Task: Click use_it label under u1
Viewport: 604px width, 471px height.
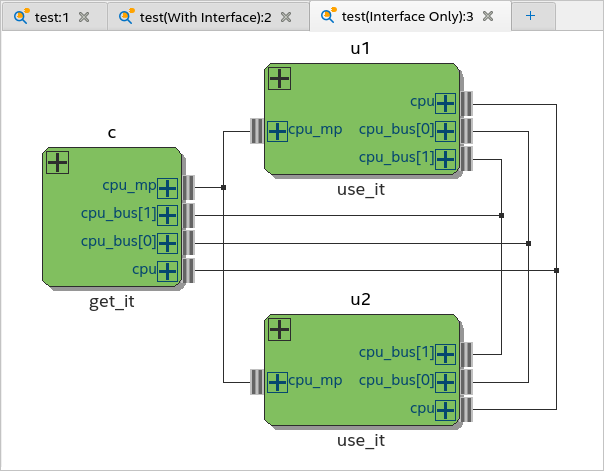Action: [x=361, y=189]
